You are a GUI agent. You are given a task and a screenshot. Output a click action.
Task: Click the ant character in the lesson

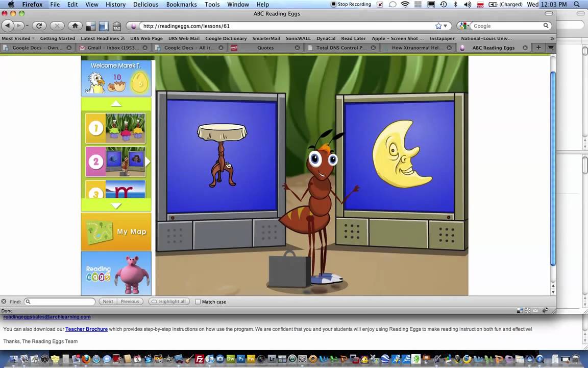pos(318,210)
